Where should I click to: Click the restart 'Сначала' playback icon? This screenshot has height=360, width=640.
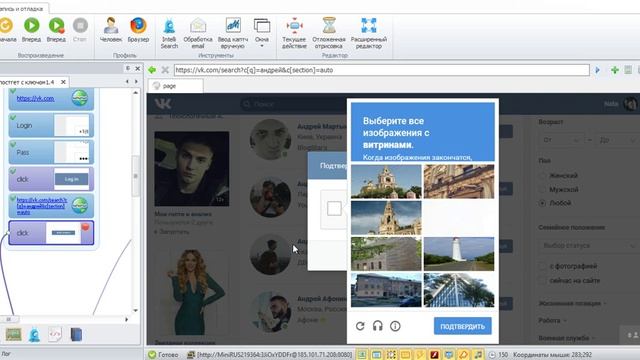6,26
